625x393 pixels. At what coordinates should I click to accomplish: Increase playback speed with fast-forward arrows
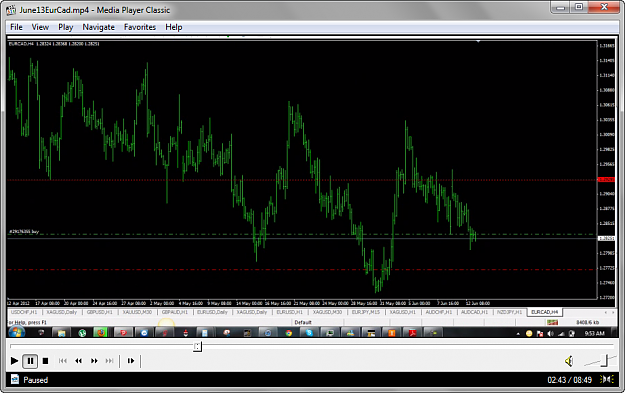(x=94, y=361)
